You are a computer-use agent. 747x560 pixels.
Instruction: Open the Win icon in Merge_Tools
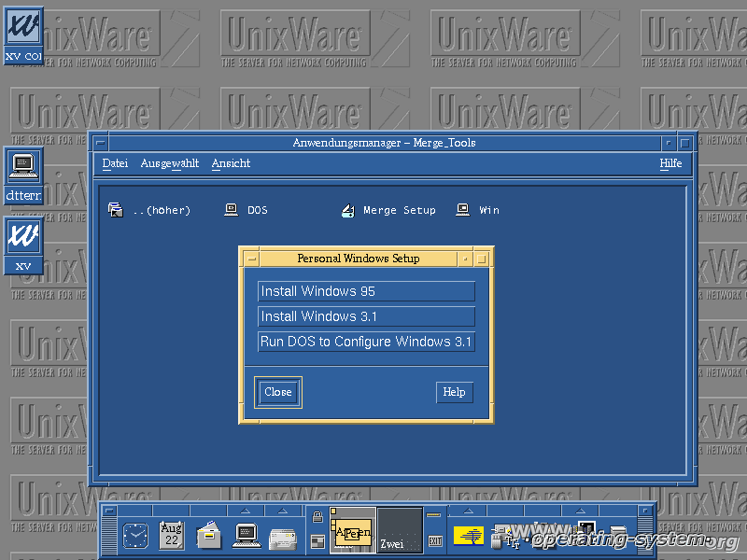pyautogui.click(x=462, y=209)
